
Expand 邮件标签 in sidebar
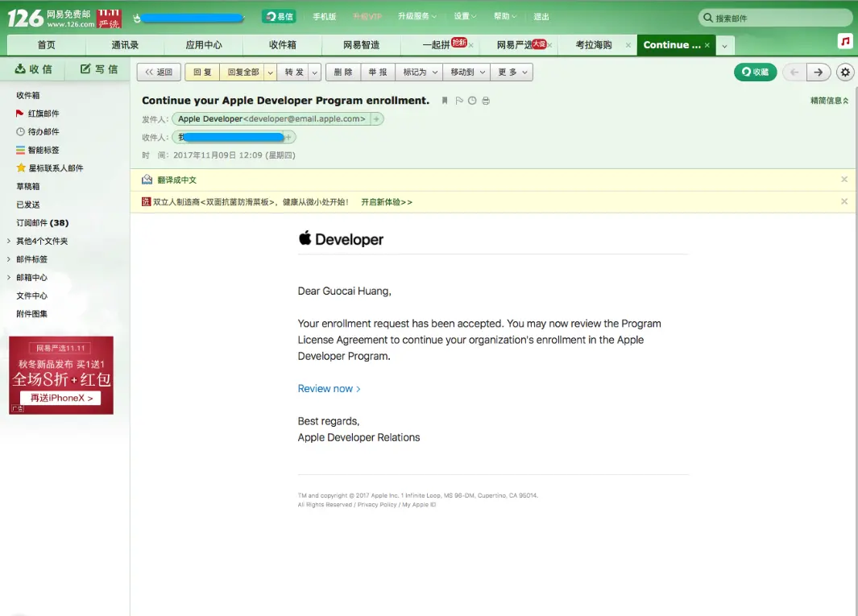(9, 258)
